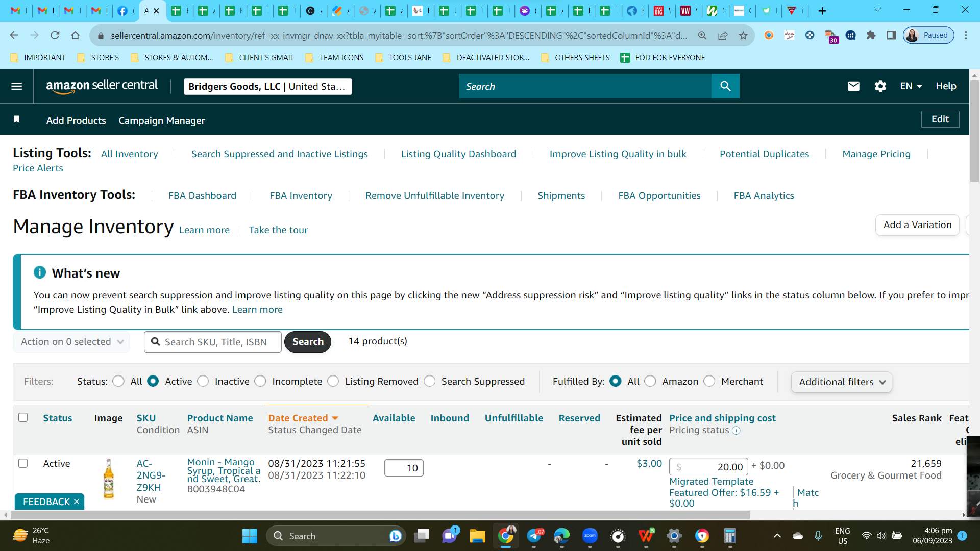Open the messages envelope icon
The image size is (980, 551).
[x=853, y=86]
